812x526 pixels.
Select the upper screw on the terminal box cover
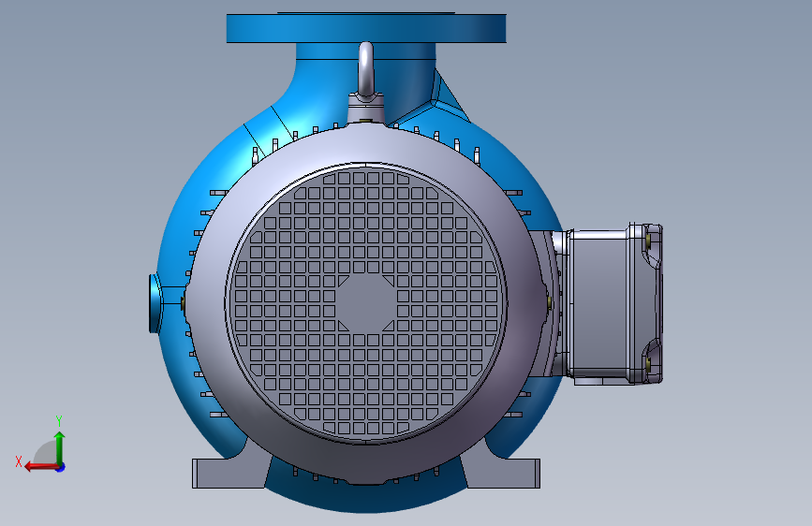click(x=649, y=240)
